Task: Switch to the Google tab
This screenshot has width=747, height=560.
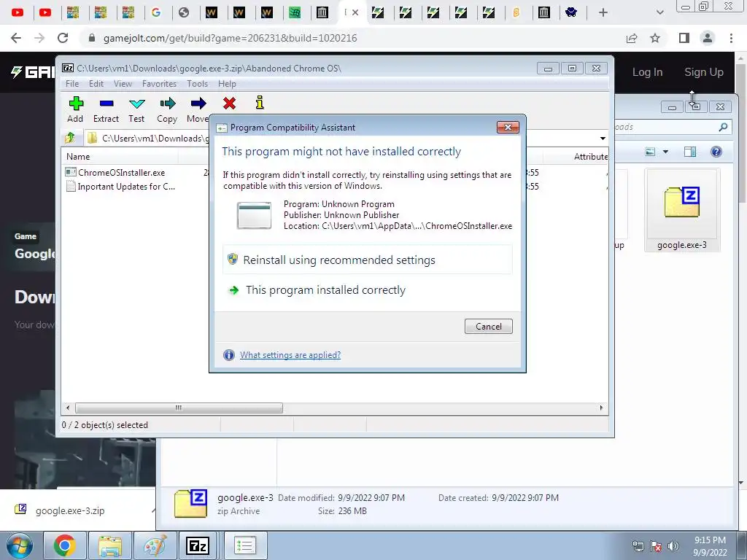Action: 156,13
